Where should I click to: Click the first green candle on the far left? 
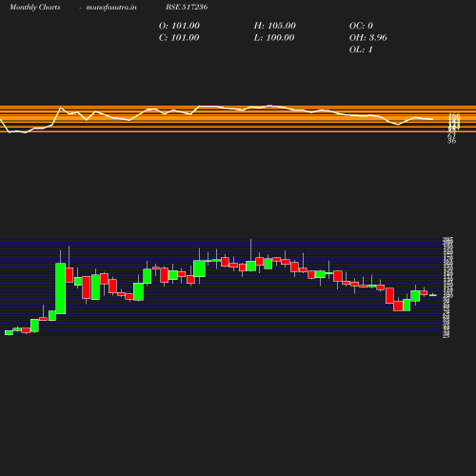coord(9,332)
